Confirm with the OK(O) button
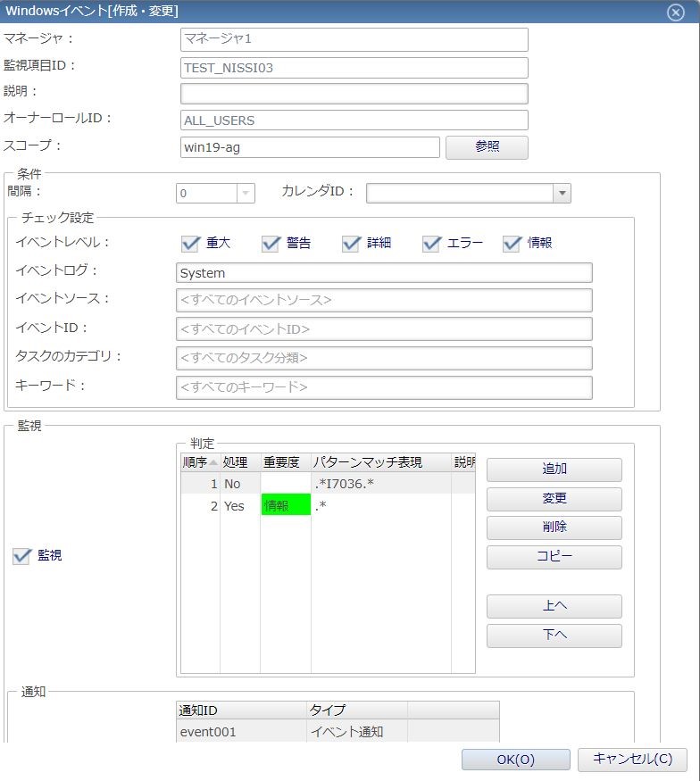700x781 pixels. coord(516,760)
